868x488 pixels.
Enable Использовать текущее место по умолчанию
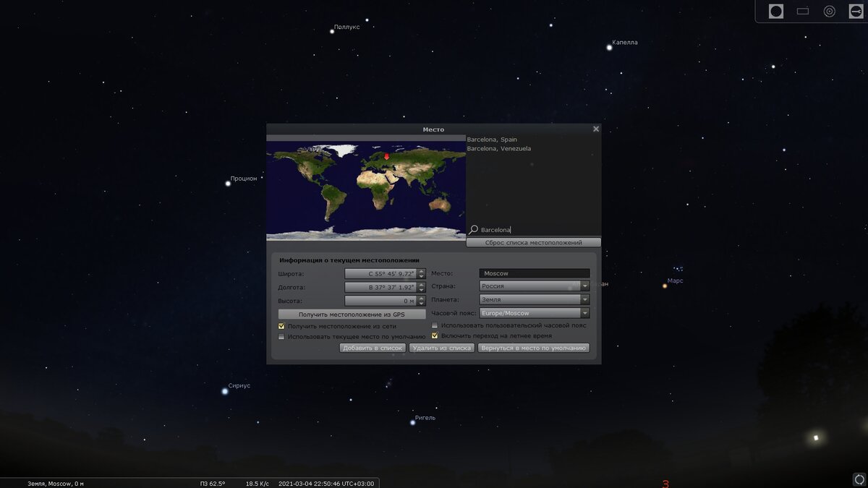coord(281,336)
